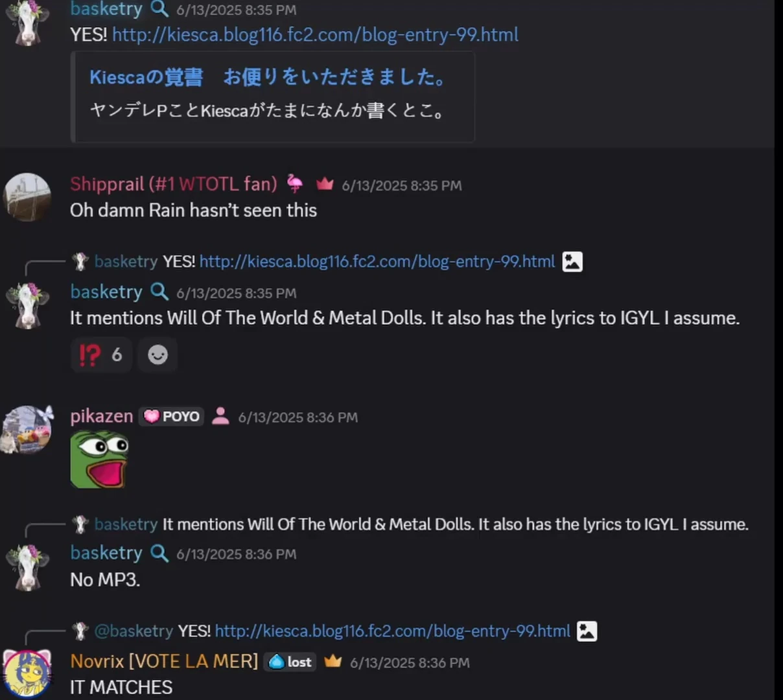Add reaction with the smiley emoji button
The height and width of the screenshot is (700, 783).
(x=158, y=355)
